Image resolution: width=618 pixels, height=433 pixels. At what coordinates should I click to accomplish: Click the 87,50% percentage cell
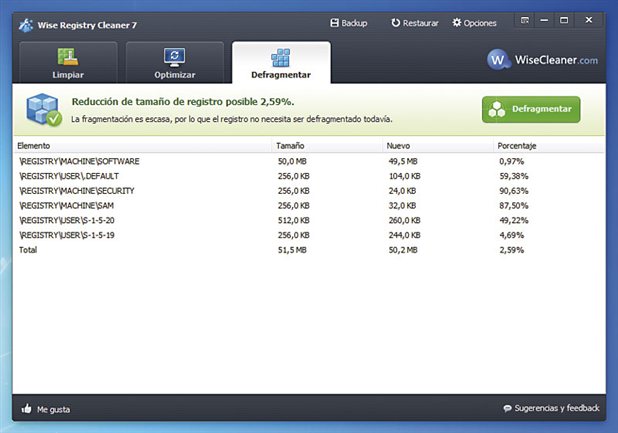514,206
